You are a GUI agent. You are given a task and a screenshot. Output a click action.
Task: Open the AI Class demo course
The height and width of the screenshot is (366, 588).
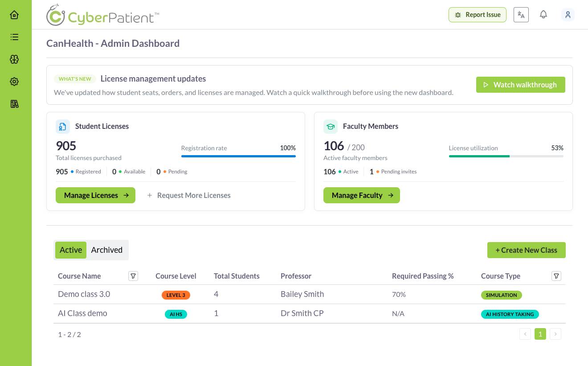[82, 313]
